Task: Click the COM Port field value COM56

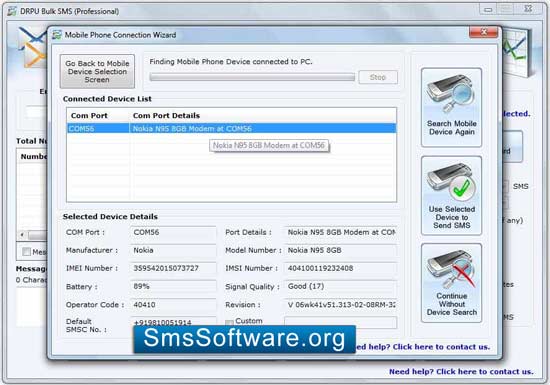Action: (173, 232)
